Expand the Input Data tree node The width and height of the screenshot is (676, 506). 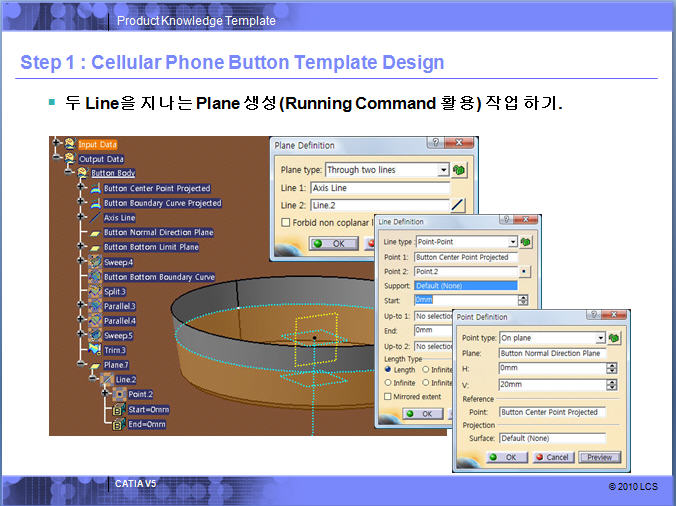[58, 144]
